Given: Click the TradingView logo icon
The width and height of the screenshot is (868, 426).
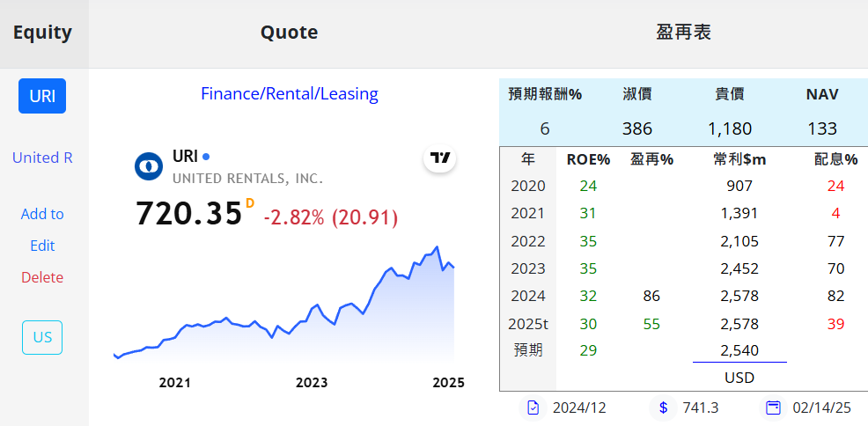Looking at the screenshot, I should [x=440, y=158].
